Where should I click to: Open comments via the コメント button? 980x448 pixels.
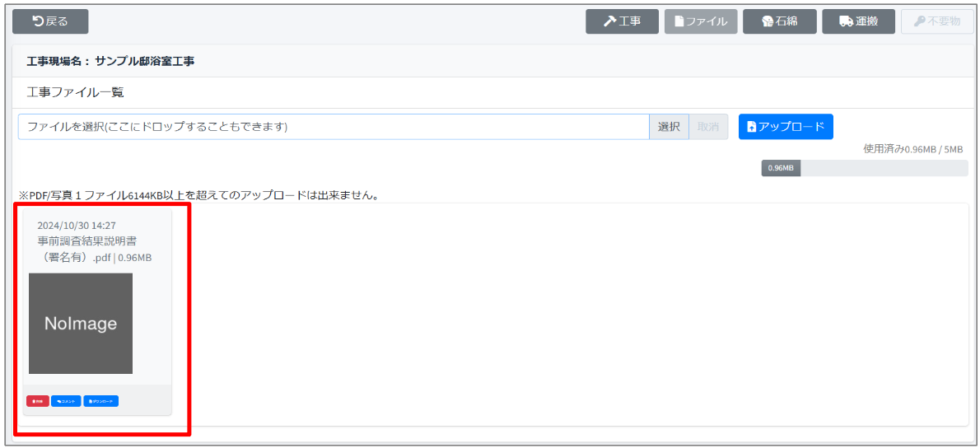tap(66, 401)
